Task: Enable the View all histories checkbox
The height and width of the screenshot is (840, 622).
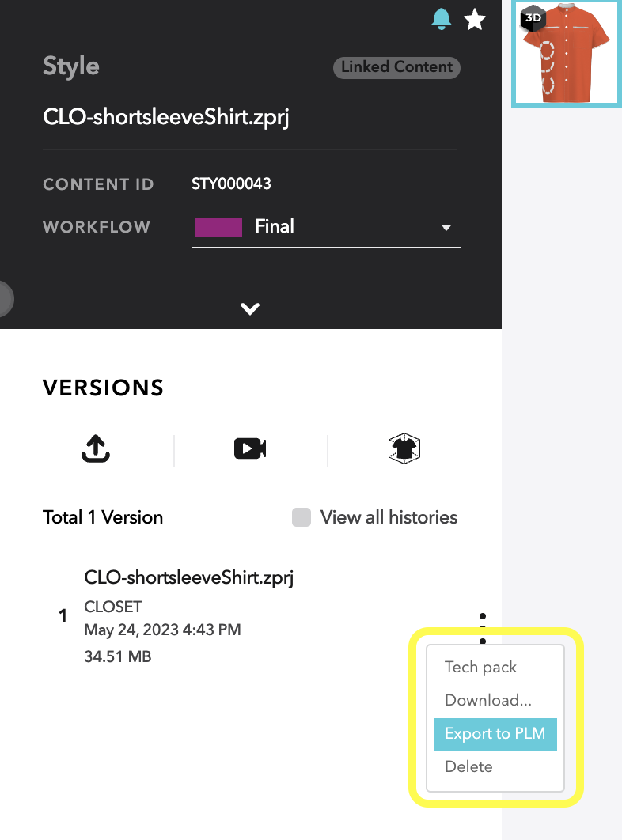Action: (302, 517)
